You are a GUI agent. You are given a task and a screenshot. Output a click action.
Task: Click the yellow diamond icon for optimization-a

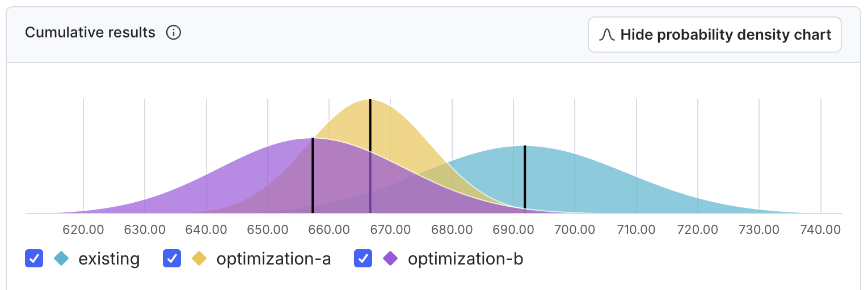tap(200, 259)
